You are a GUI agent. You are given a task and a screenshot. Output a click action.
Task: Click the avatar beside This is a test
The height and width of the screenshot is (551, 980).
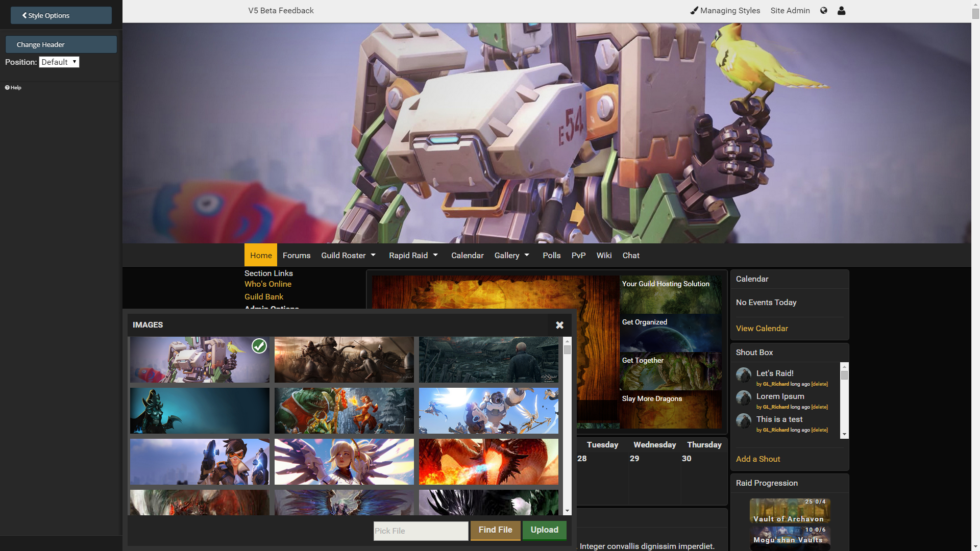coord(744,421)
